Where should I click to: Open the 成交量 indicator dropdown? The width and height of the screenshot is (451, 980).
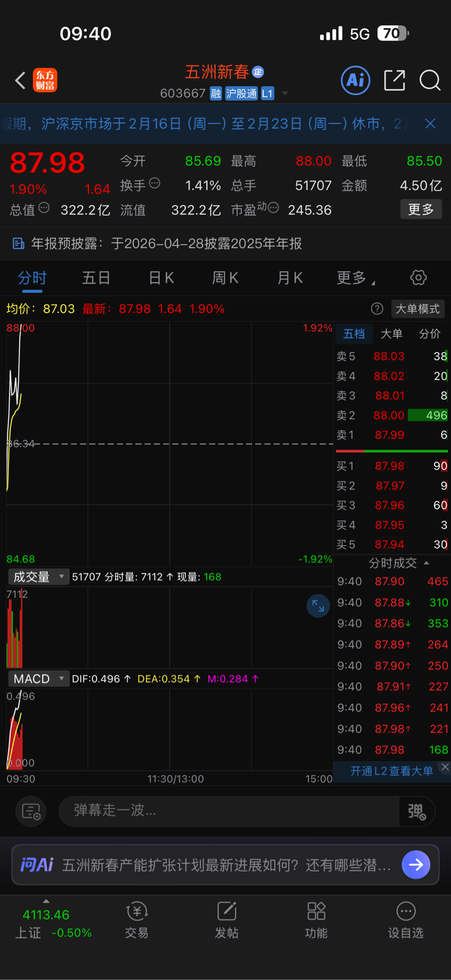click(x=39, y=577)
